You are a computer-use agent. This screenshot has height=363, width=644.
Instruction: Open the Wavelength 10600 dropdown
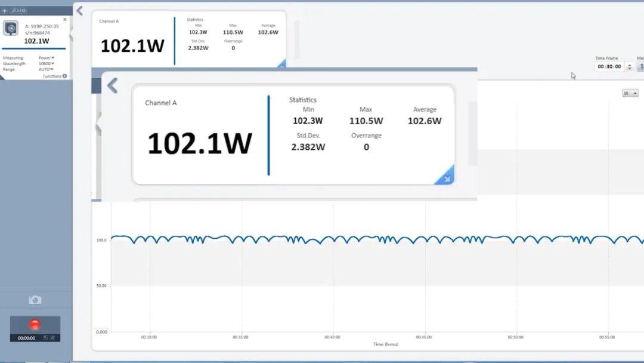pos(47,63)
